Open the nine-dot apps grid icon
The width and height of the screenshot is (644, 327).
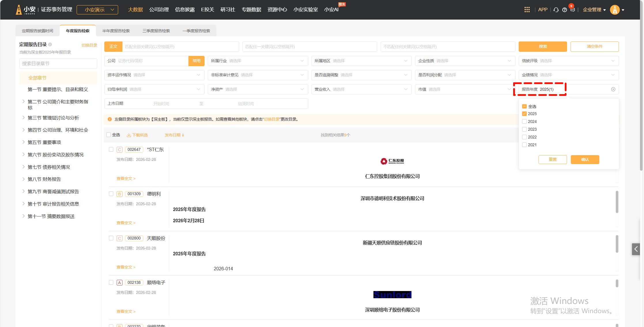click(x=527, y=10)
